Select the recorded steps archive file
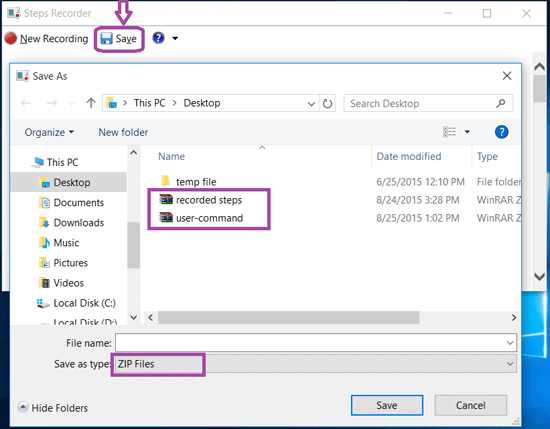 209,200
